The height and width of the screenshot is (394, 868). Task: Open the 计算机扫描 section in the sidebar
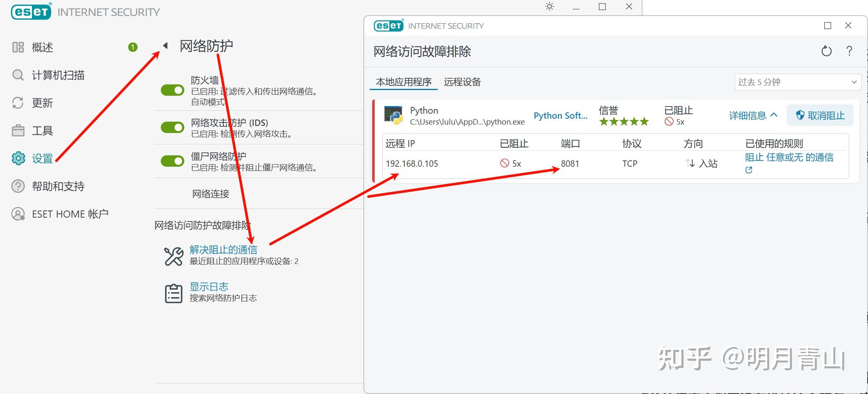pyautogui.click(x=59, y=75)
